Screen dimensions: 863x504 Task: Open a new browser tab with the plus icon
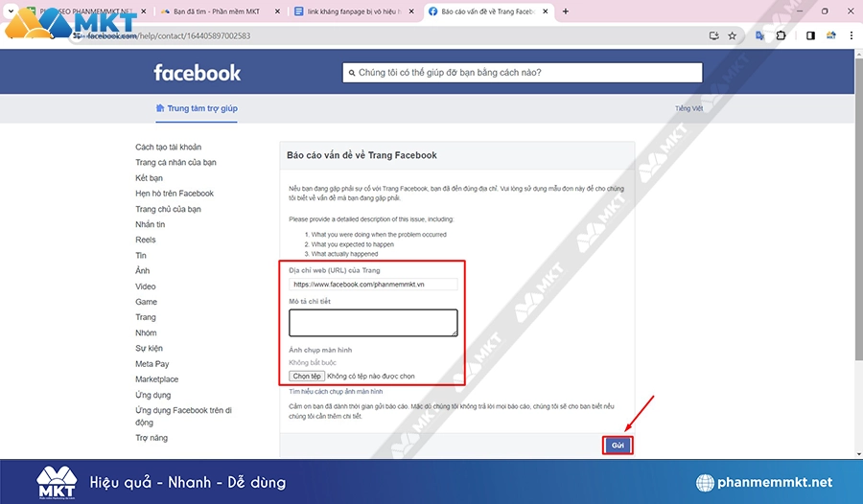pyautogui.click(x=565, y=11)
